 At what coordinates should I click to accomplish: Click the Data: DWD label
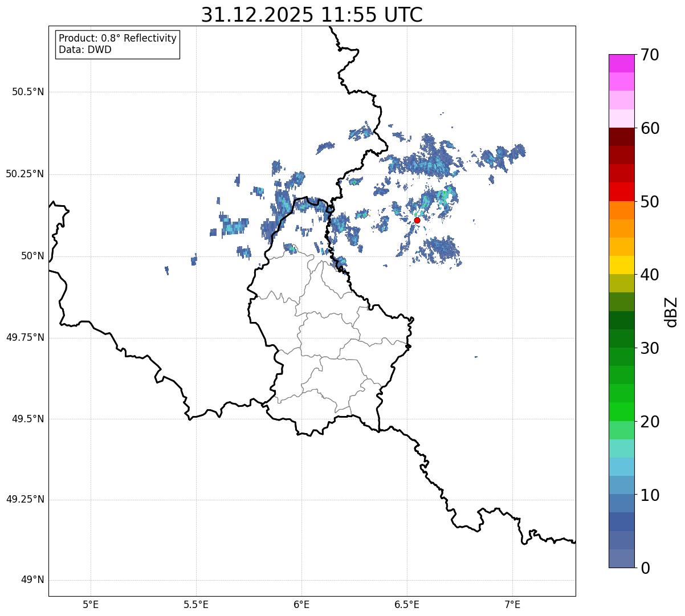(85, 50)
